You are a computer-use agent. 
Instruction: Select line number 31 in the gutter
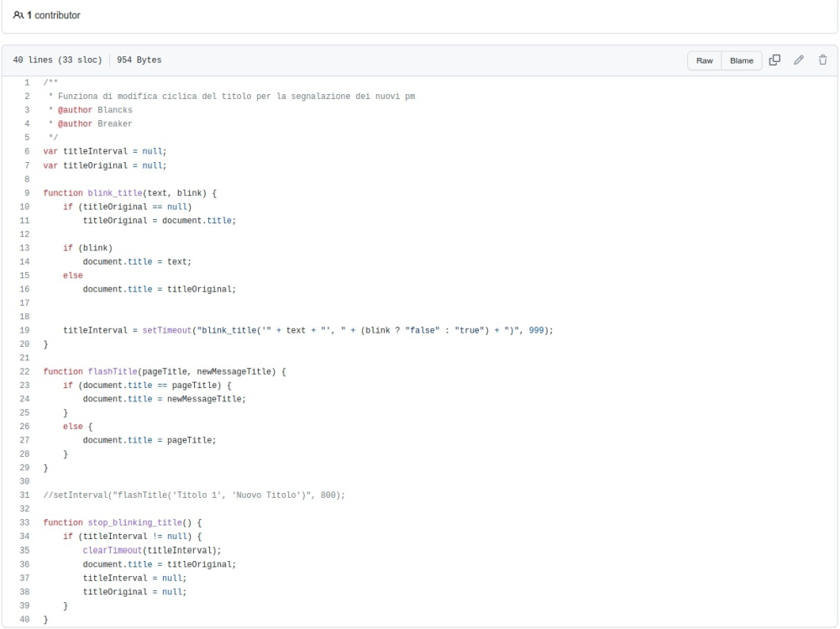24,495
